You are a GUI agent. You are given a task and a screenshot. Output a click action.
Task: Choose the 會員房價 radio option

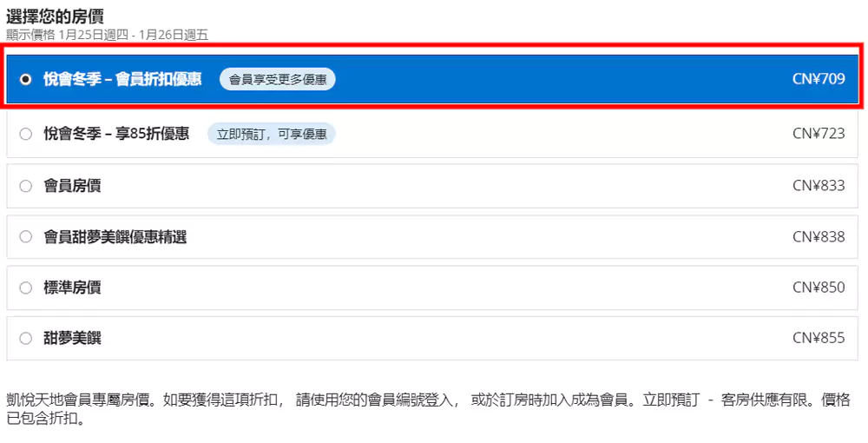click(25, 186)
